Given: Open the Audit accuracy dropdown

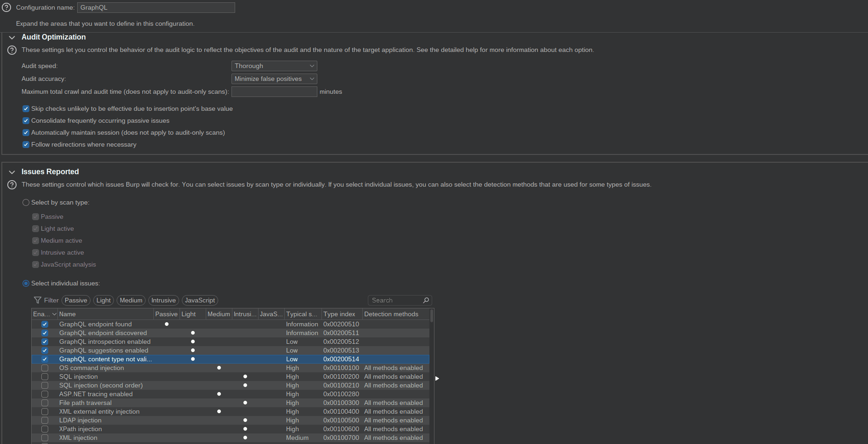Looking at the screenshot, I should click(x=274, y=79).
